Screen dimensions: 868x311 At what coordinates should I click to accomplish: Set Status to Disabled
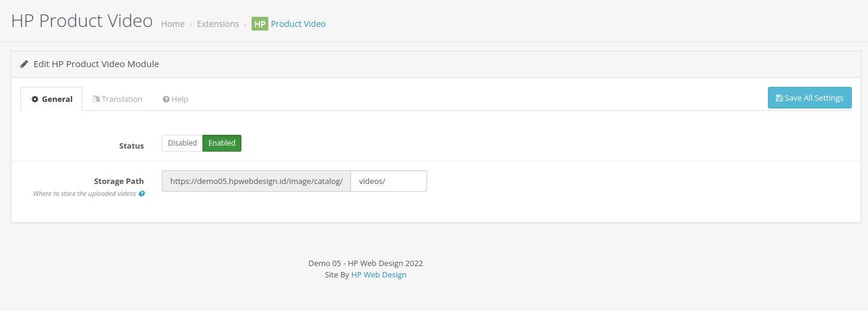point(182,143)
